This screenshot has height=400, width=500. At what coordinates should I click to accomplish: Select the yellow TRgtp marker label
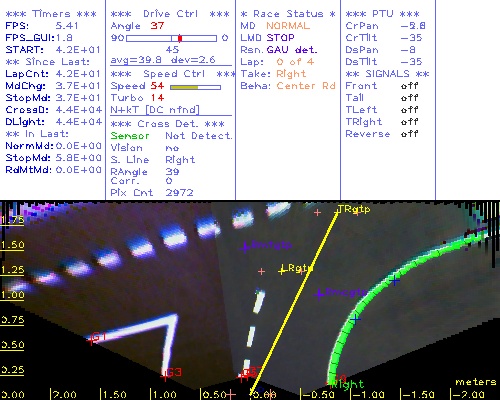point(354,209)
